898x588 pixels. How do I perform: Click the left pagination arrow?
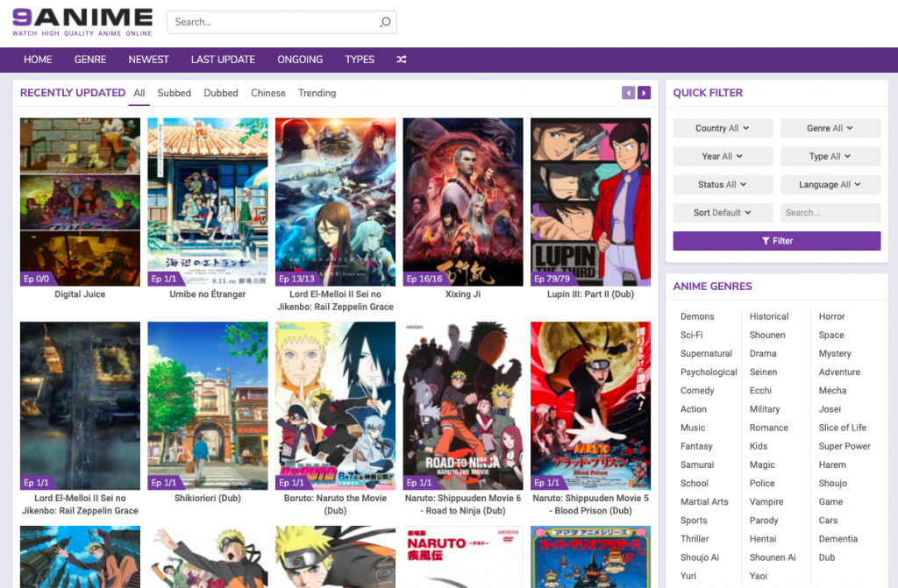click(628, 92)
